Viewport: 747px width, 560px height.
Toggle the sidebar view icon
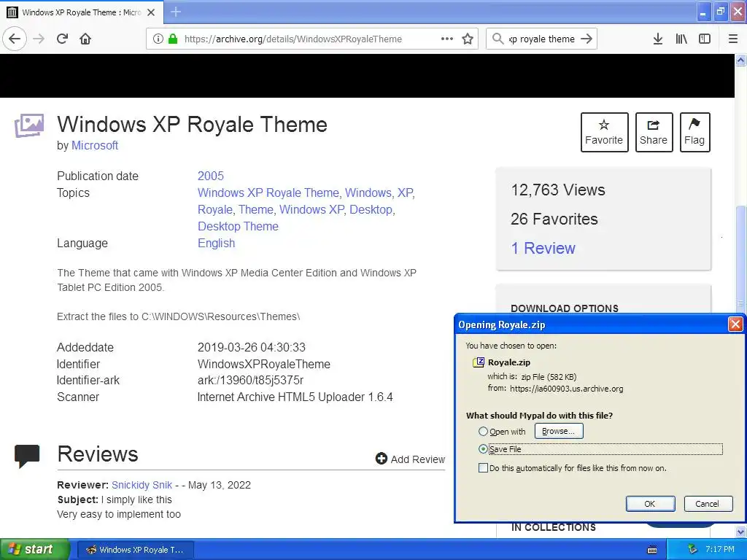[x=705, y=39]
